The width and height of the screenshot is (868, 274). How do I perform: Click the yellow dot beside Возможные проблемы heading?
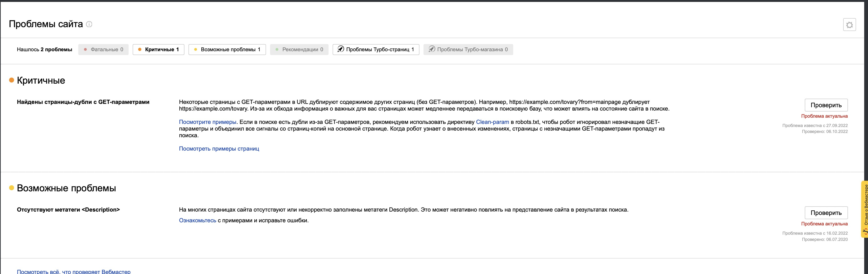click(11, 188)
